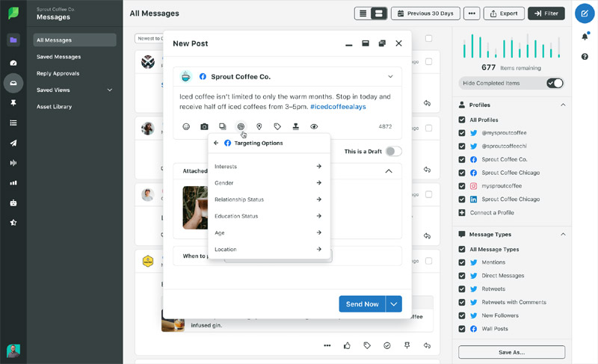Click the Filter button

click(x=546, y=13)
